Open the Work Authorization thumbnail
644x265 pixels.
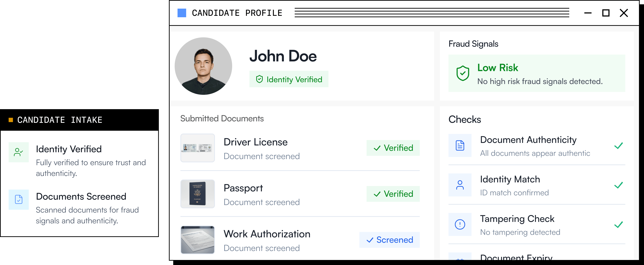(197, 240)
